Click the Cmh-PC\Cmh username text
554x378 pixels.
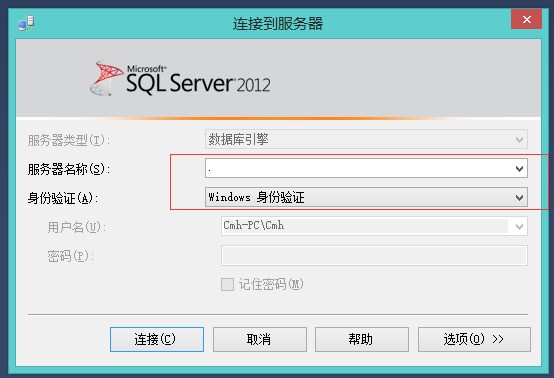tap(254, 225)
